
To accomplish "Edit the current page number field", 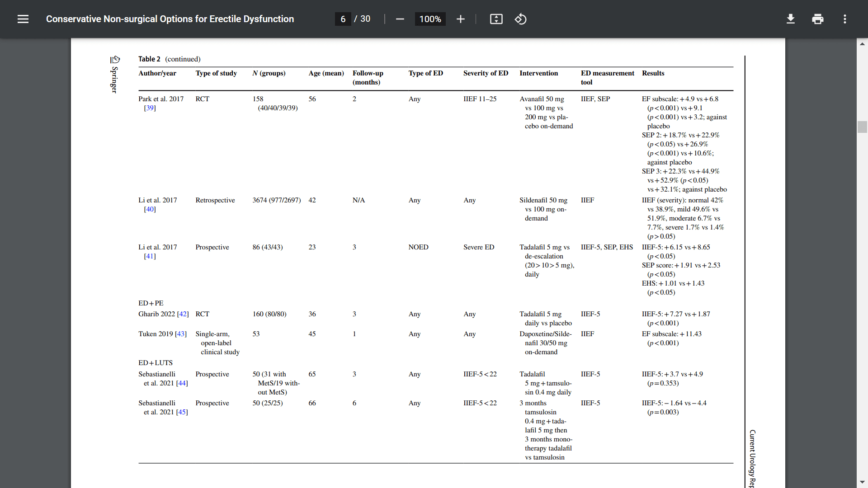I will point(343,19).
